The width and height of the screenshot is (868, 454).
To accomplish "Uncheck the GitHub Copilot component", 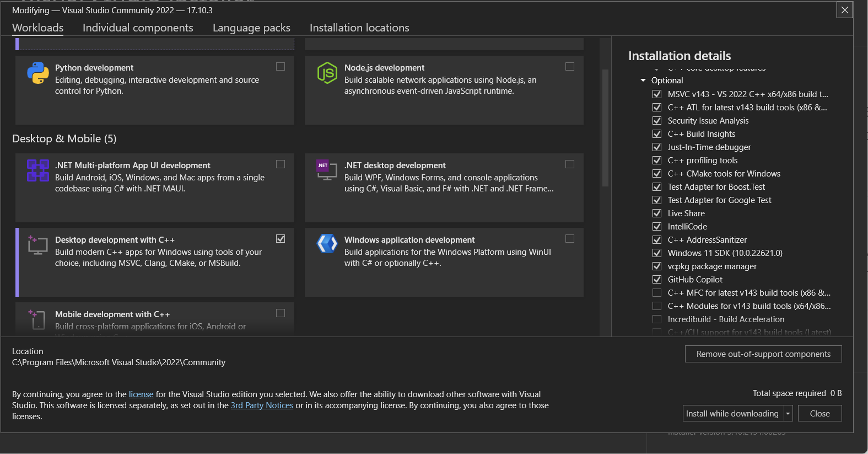I will (x=657, y=280).
